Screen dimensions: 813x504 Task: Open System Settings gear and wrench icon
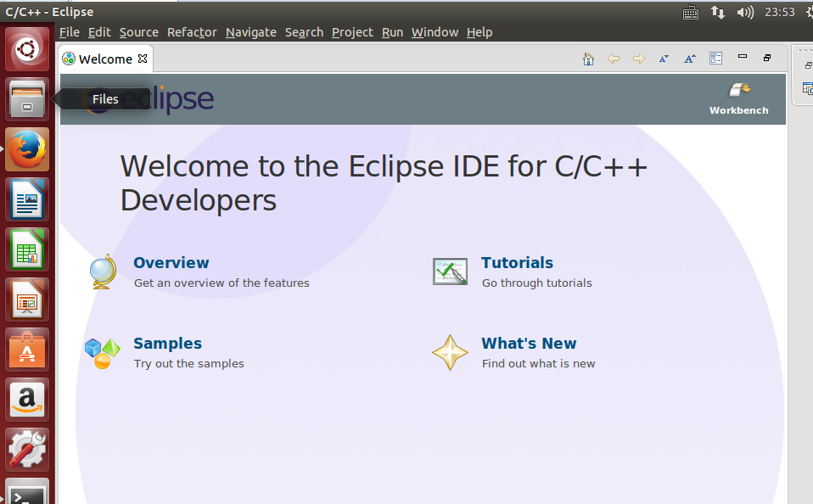(27, 450)
